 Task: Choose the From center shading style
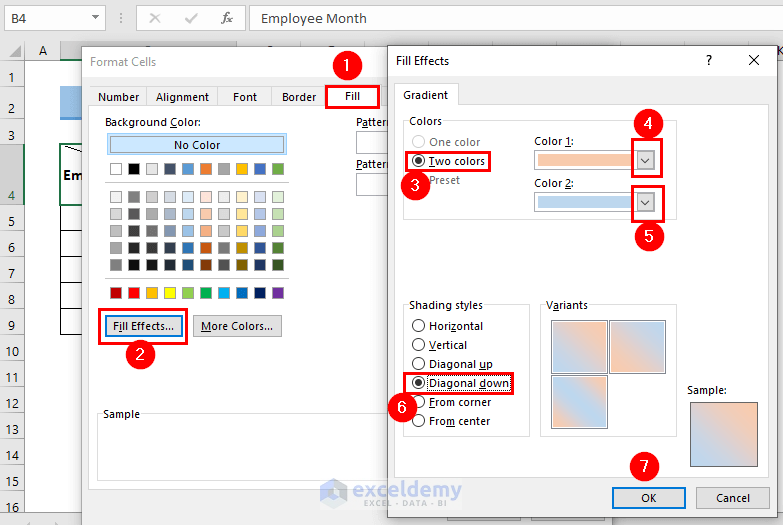click(451, 421)
